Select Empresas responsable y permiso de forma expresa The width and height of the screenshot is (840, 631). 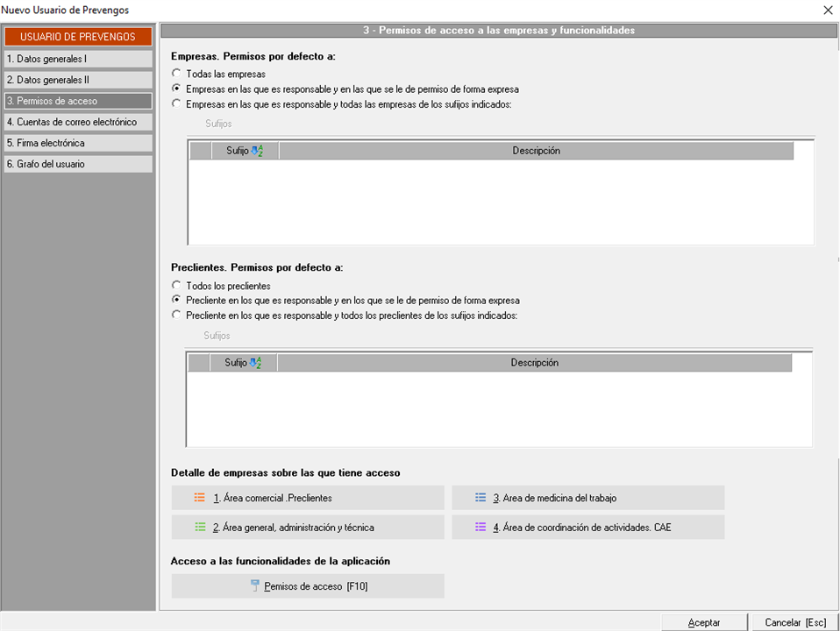tap(176, 89)
